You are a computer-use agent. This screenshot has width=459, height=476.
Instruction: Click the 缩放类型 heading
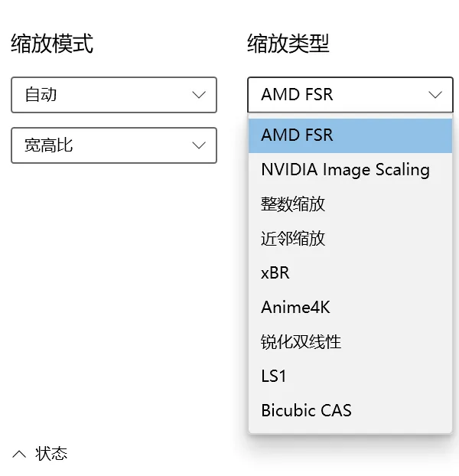pos(288,44)
